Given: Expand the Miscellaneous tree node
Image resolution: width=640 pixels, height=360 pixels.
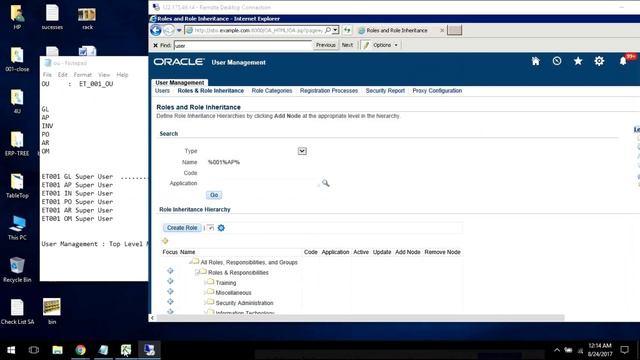Looking at the screenshot, I should [204, 293].
